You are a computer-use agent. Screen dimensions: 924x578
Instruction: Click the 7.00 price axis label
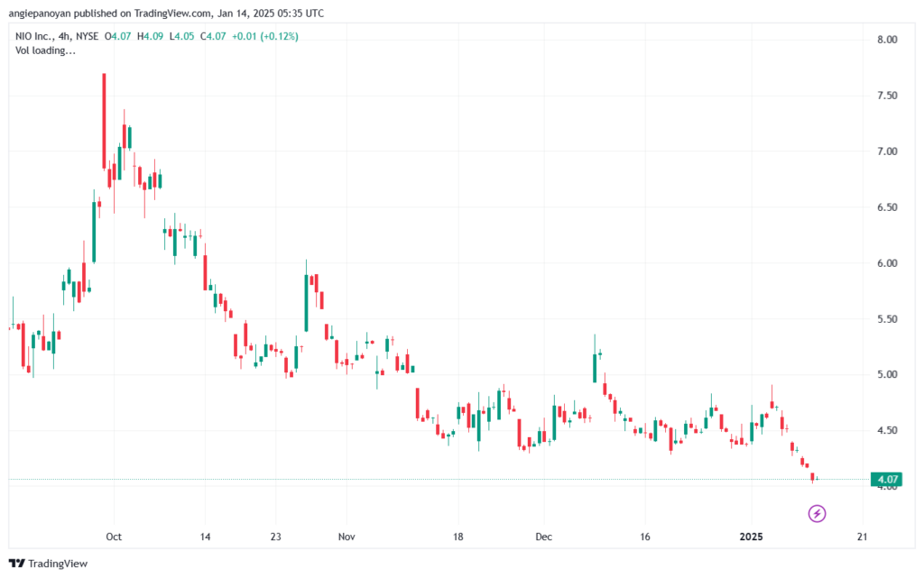click(887, 151)
